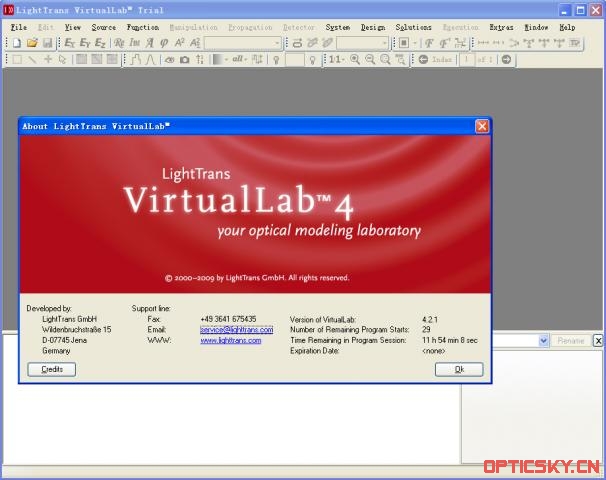Click the summed squared amplitude icon
The image size is (606, 480).
(195, 43)
